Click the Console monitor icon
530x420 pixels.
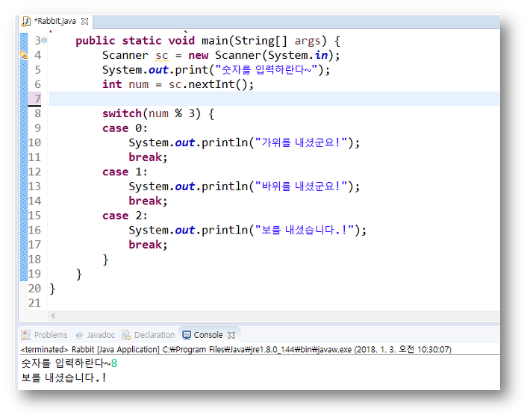(187, 335)
